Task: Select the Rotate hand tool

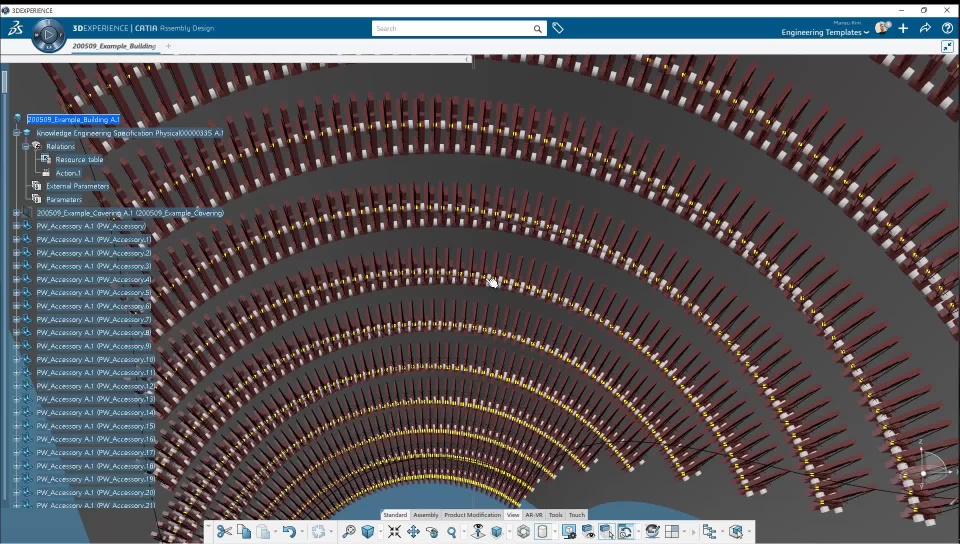Action: point(432,532)
